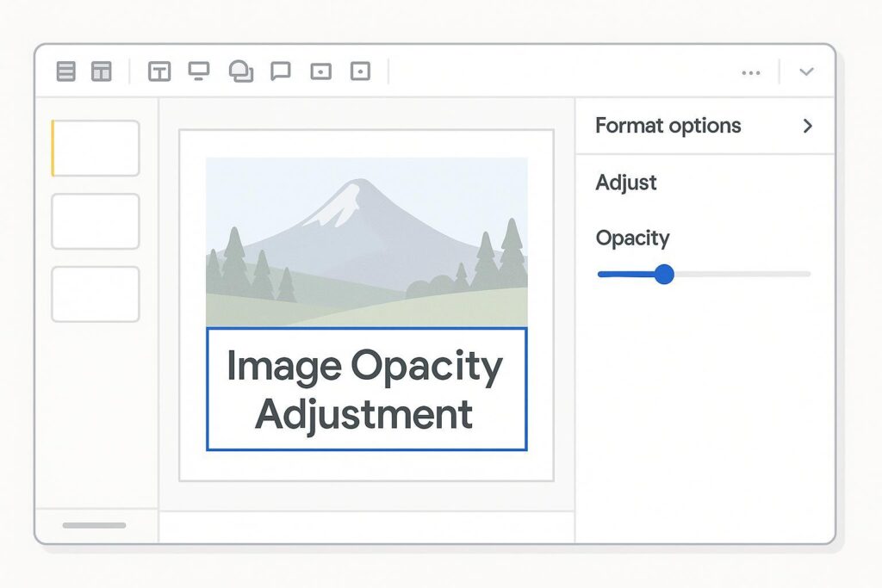
Task: Collapse the toolbar with the down chevron
Action: click(806, 72)
